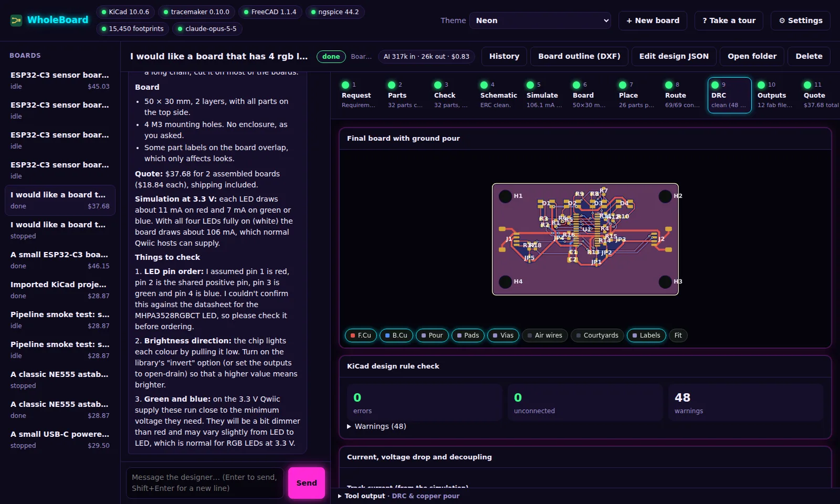Screen dimensions: 840x504
Task: Click the KiCad 10.0.6 status chip
Action: click(x=125, y=12)
